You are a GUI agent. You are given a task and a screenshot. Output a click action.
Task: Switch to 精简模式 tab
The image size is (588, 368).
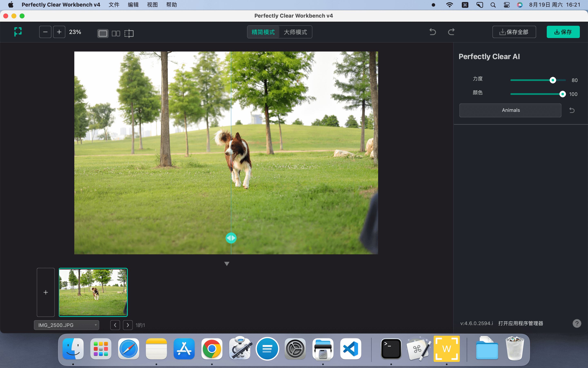(x=263, y=32)
